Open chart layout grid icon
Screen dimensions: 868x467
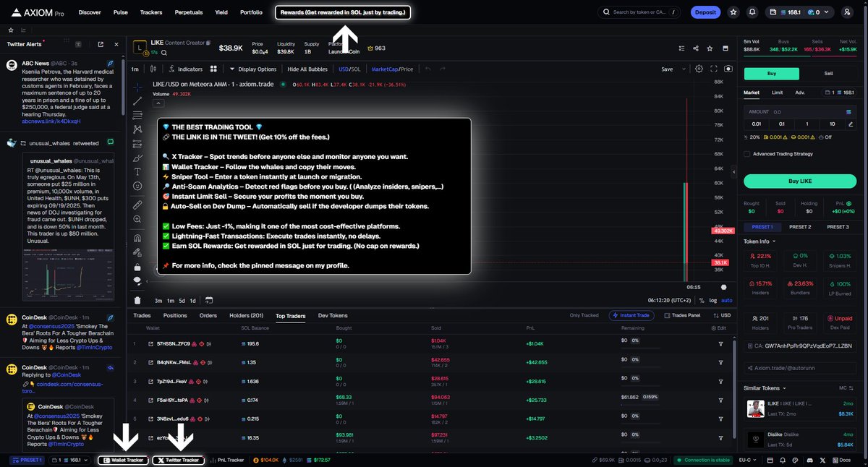[213, 69]
